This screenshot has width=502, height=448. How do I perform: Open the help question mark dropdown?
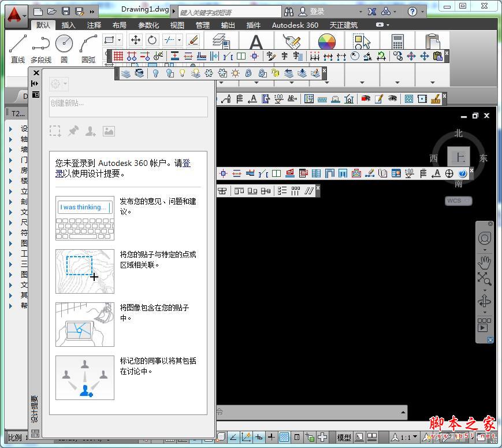pyautogui.click(x=423, y=12)
